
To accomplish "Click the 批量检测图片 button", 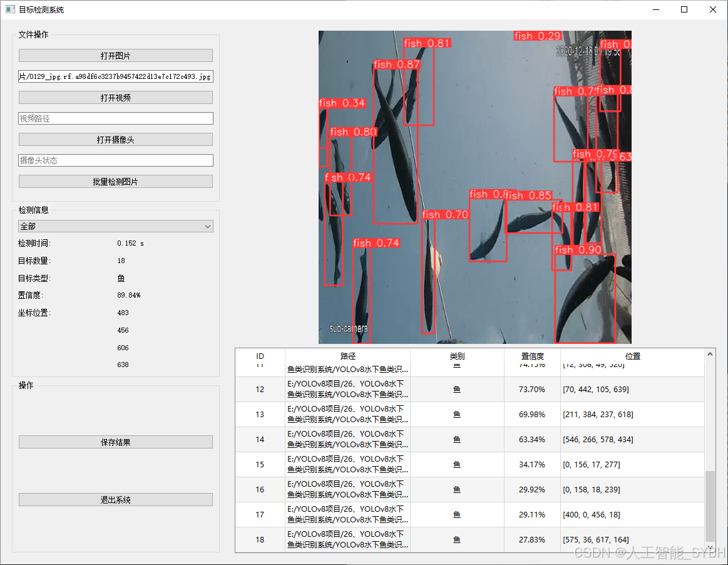I will point(115,181).
